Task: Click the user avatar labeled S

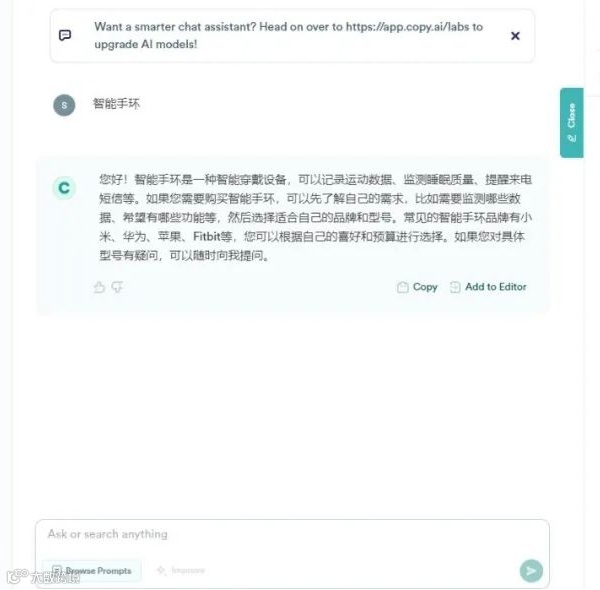Action: (x=64, y=105)
